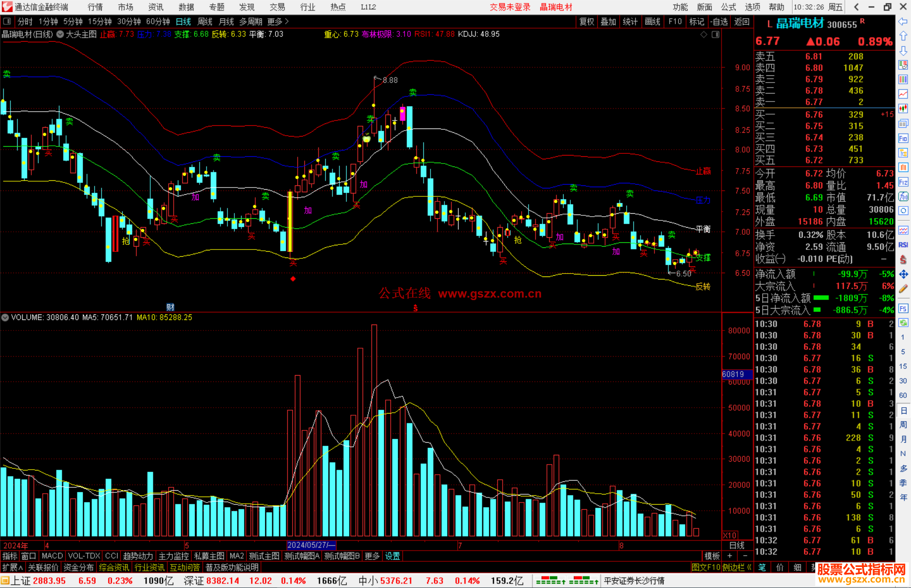Click the 设置 link in indicator bar
The image size is (911, 588).
[392, 556]
